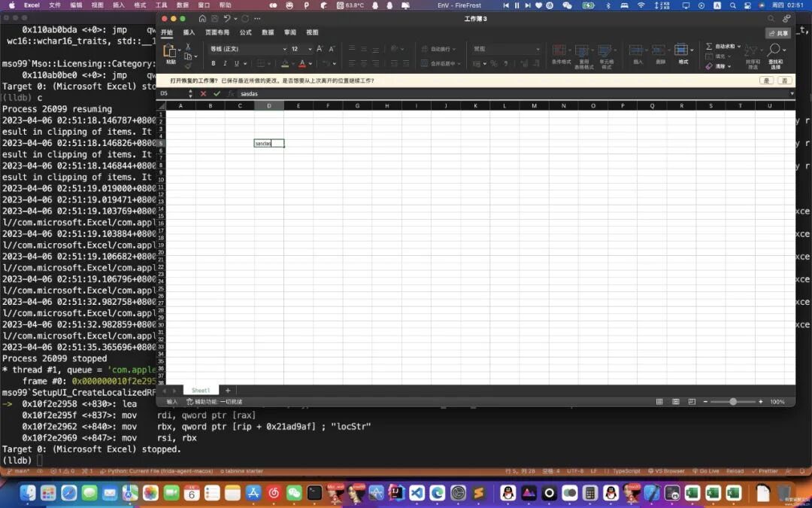Screen dimensions: 812x508
Task: Click the Insert cells (插入) icon
Action: [x=636, y=50]
